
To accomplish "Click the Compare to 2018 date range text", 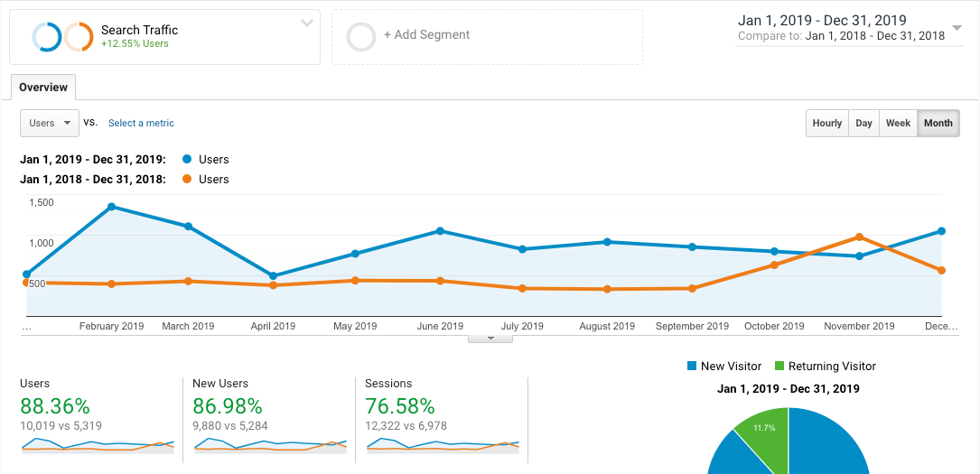I will pyautogui.click(x=841, y=35).
